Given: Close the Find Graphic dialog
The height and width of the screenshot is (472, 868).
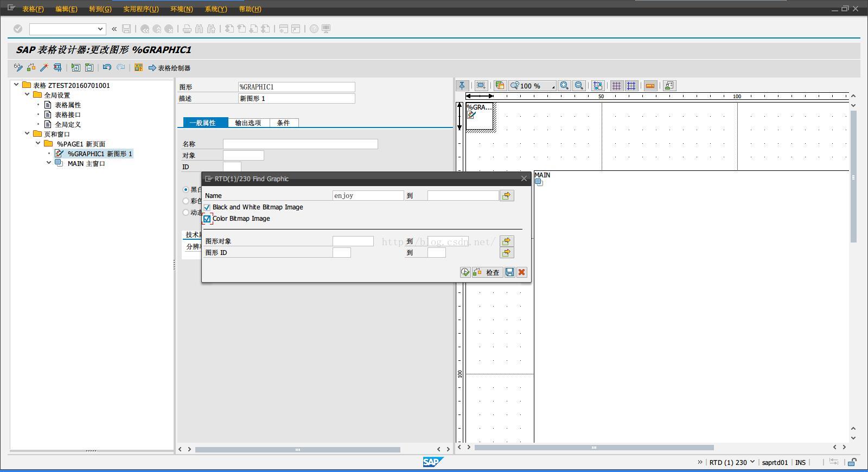Looking at the screenshot, I should [x=524, y=178].
